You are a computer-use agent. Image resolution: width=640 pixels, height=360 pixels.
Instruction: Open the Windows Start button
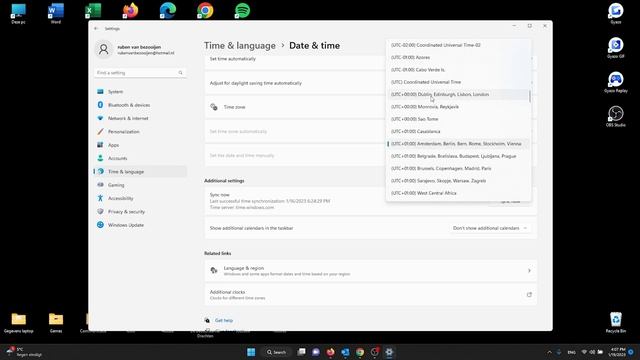[251, 352]
